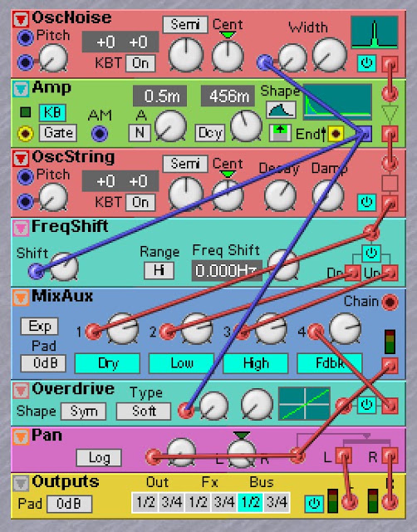Click MixAux input 4 red jack

[316, 332]
